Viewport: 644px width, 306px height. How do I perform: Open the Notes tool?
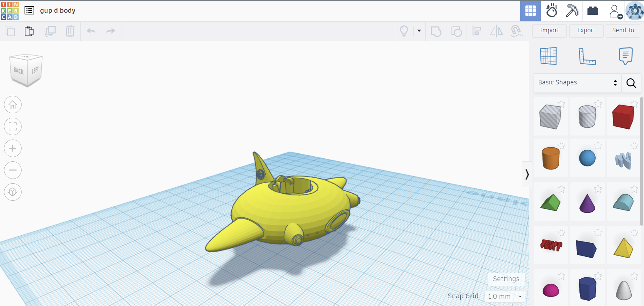tap(626, 56)
